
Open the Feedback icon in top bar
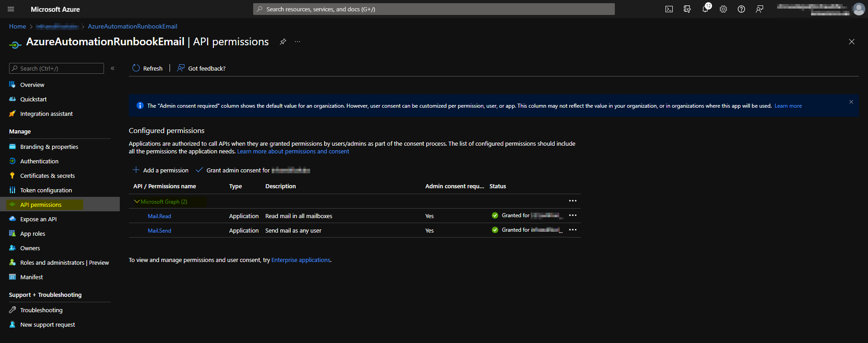click(759, 9)
